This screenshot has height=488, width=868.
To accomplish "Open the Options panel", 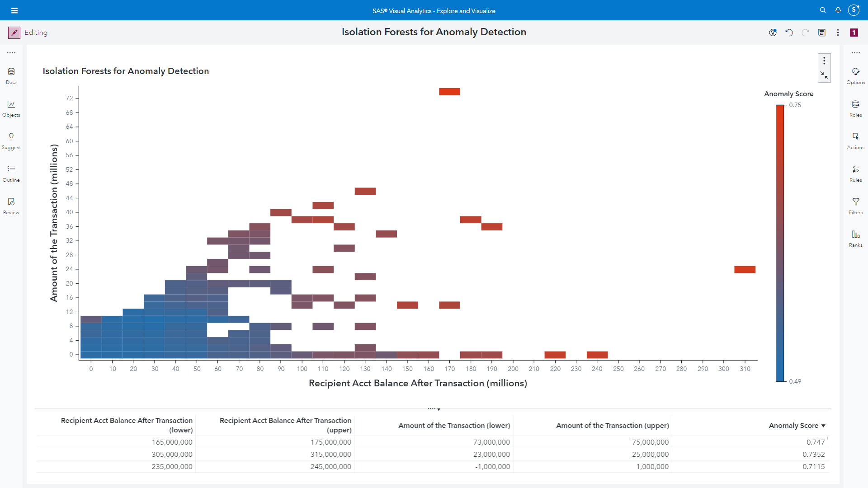I will coord(855,75).
